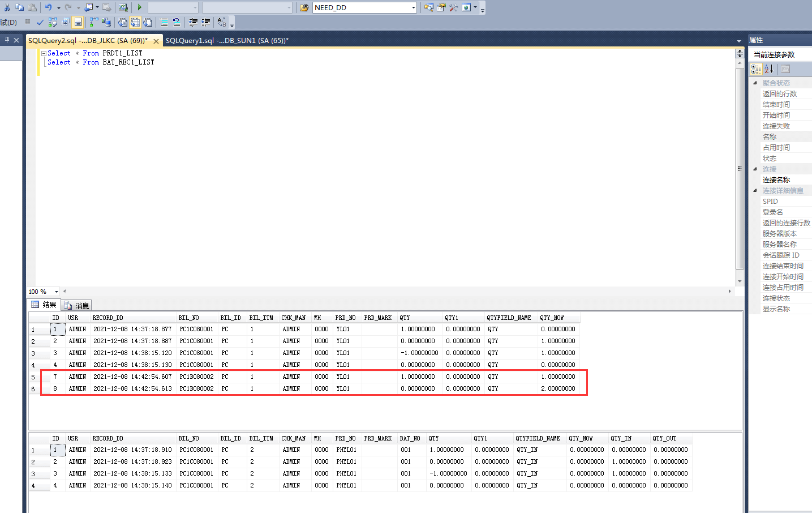This screenshot has height=513, width=812.
Task: Open Query Options icon
Action: (x=65, y=22)
